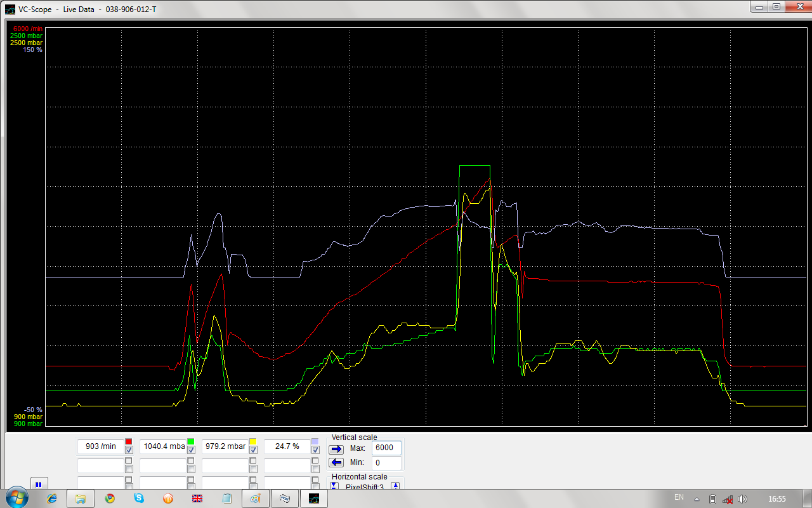Decrease the horizontal PixelShift value
This screenshot has height=508, width=812.
(334, 486)
